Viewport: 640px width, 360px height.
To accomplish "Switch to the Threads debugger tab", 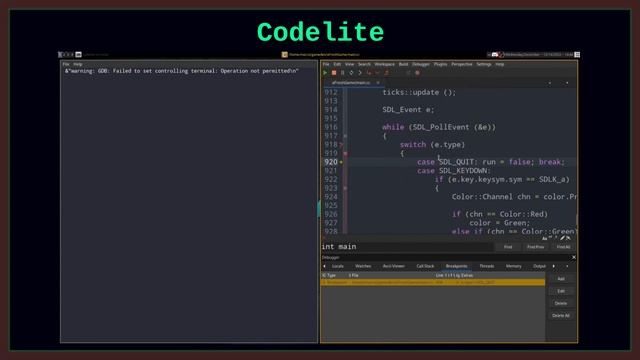I will tap(486, 266).
